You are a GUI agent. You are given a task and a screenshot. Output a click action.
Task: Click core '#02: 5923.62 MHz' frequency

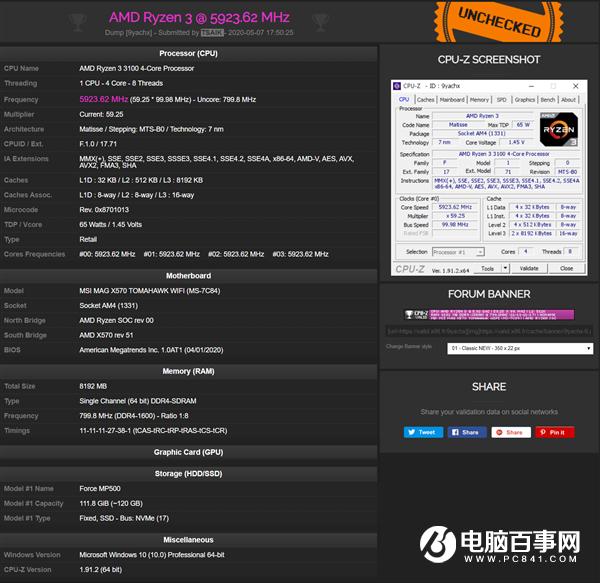click(x=236, y=254)
